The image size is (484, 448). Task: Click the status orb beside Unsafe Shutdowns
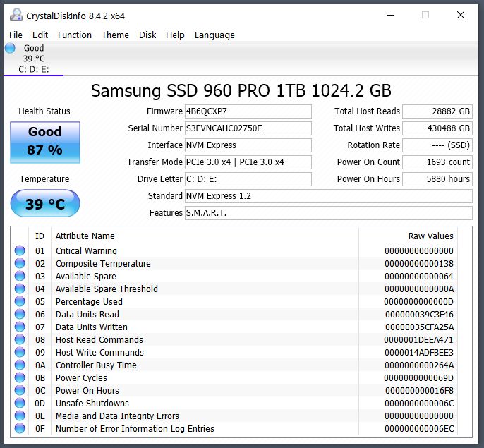20,404
